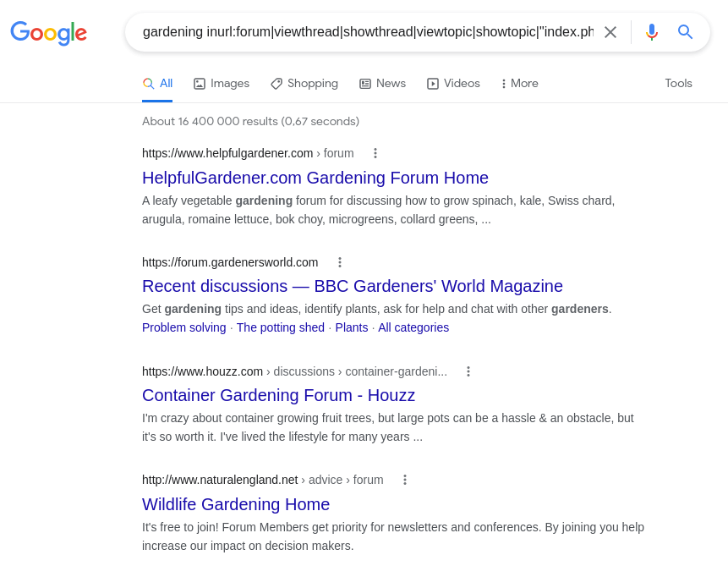
Task: Expand the More search categories menu
Action: 519,84
